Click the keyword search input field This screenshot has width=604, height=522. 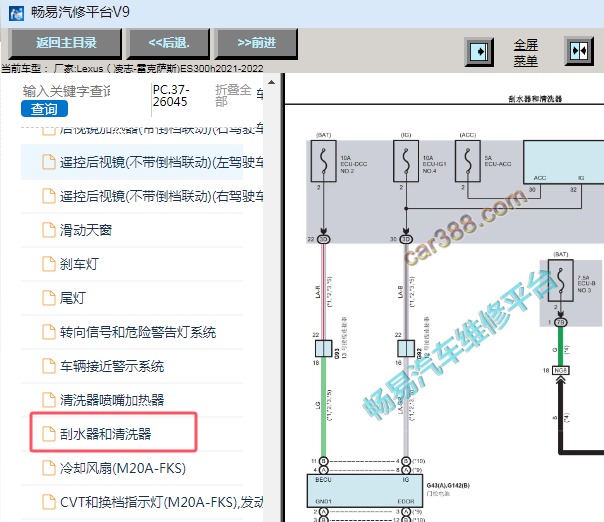click(x=66, y=91)
